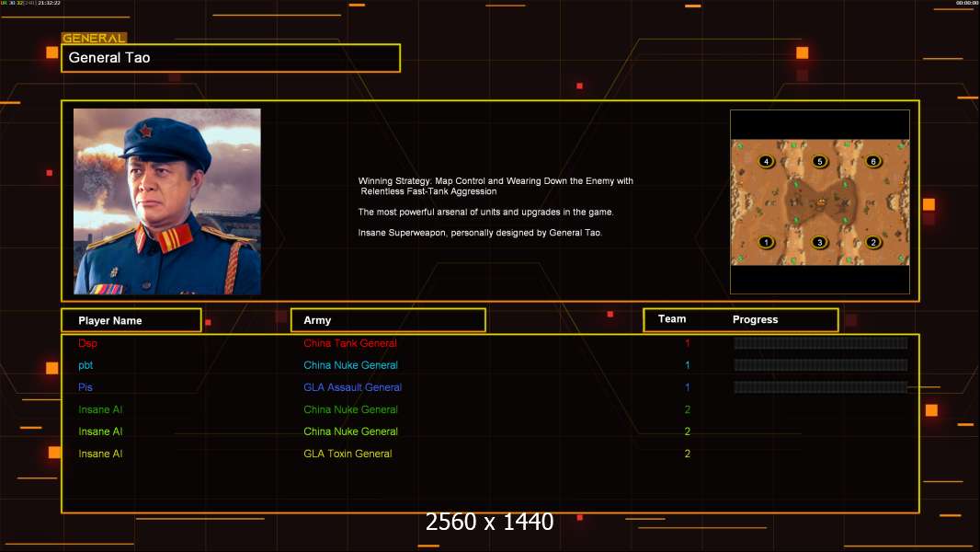Screen dimensions: 980x552
Task: Click GLA Assault General army entry
Action: pyautogui.click(x=352, y=387)
